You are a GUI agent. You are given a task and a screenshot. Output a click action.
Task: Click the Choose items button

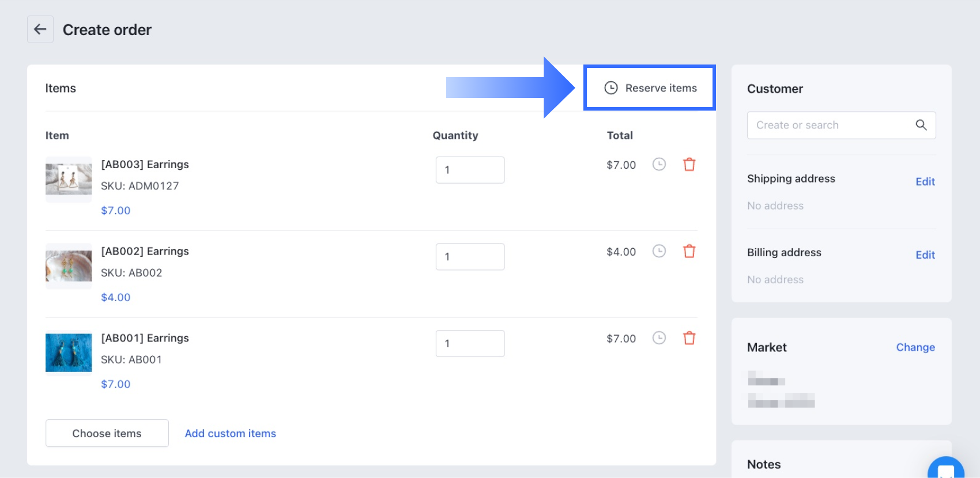point(107,433)
